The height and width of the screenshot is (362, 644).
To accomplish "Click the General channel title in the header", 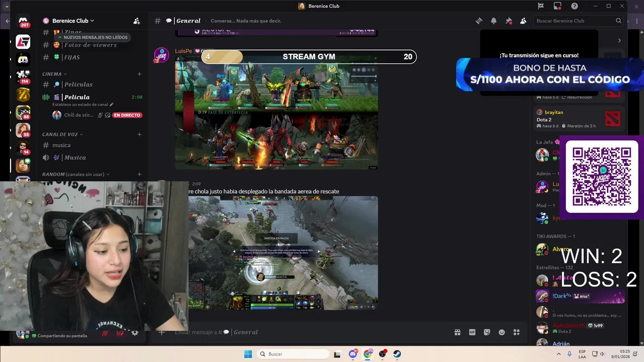I will pyautogui.click(x=189, y=21).
